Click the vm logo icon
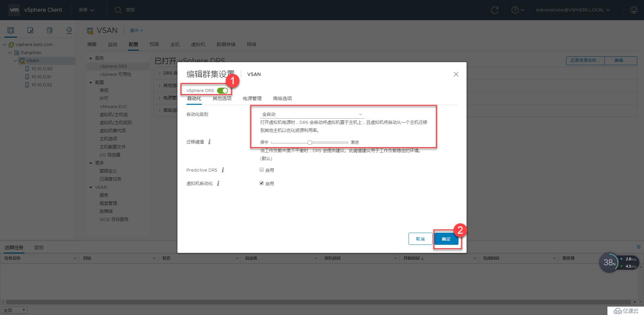Viewport: 644px width, 315px height. click(x=14, y=10)
